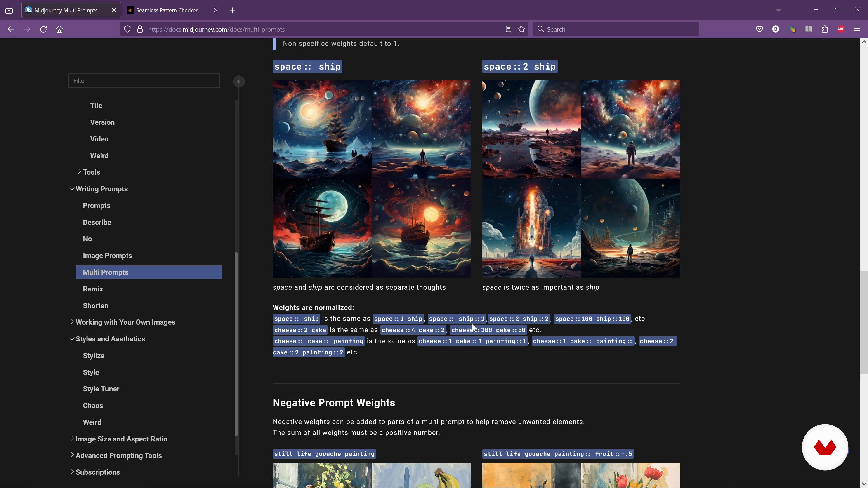Image resolution: width=868 pixels, height=488 pixels.
Task: Open the Shorten page in sidebar
Action: pos(96,306)
